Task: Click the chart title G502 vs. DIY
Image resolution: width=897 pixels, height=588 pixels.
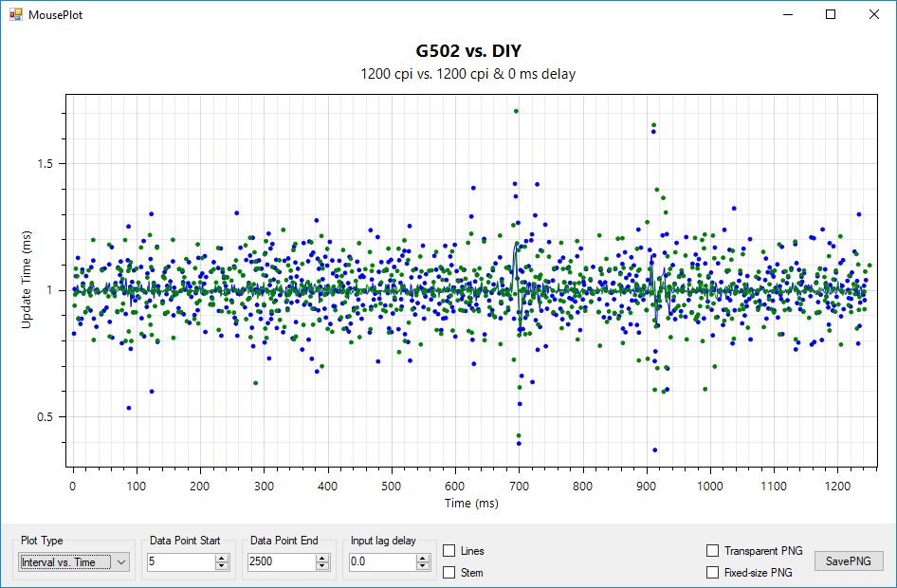Action: (468, 51)
